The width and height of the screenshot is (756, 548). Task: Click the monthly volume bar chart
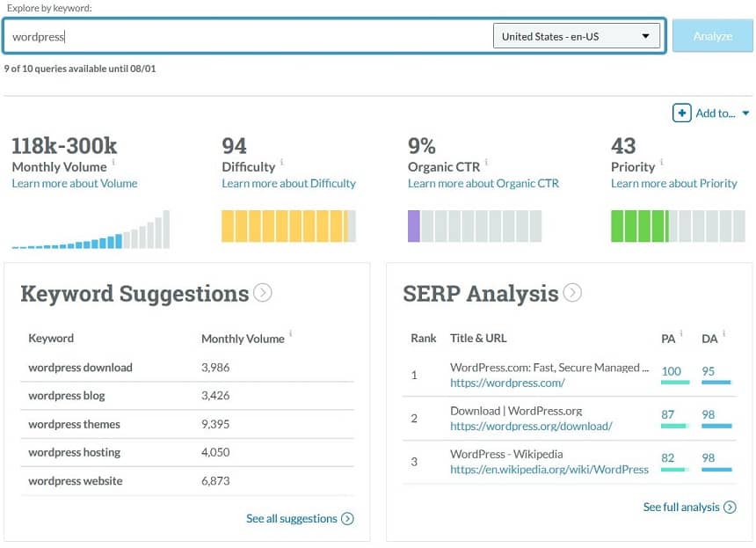[x=91, y=229]
